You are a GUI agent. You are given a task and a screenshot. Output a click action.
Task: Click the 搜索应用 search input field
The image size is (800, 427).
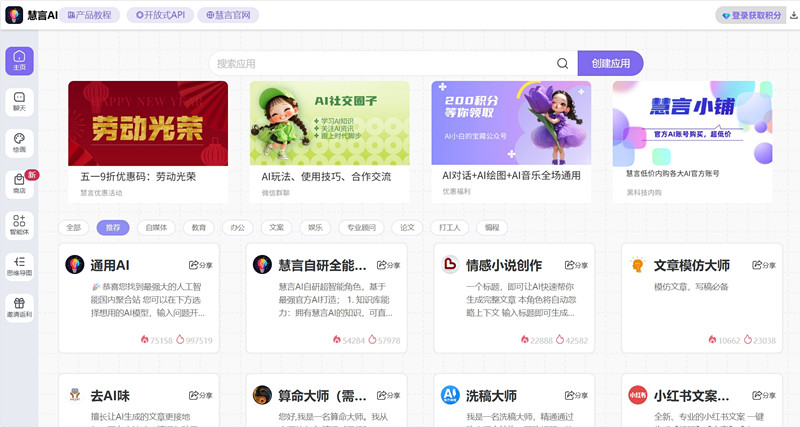pyautogui.click(x=383, y=63)
